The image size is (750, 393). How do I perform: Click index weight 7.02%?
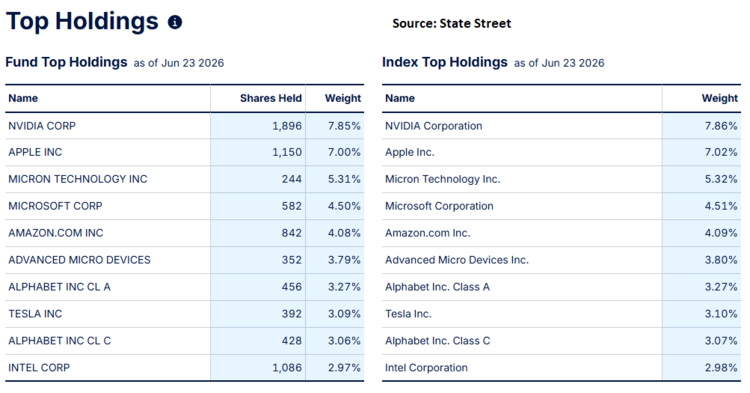[721, 152]
